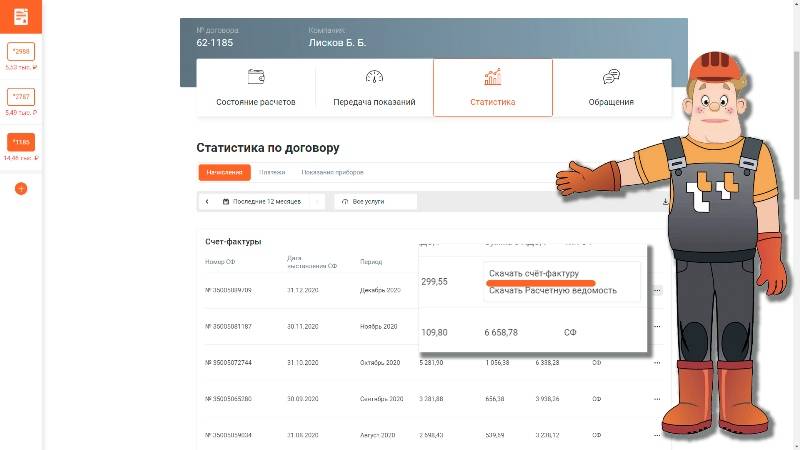Click the СФ link in the Октябрь 2020 row
Image resolution: width=800 pixels, height=450 pixels.
click(x=596, y=362)
